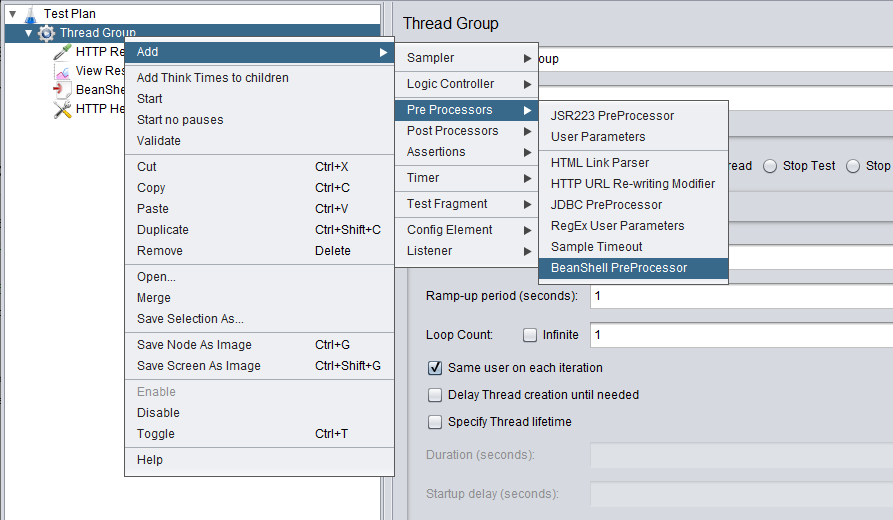Choose BeanShell PreProcessor from the submenu

[619, 268]
